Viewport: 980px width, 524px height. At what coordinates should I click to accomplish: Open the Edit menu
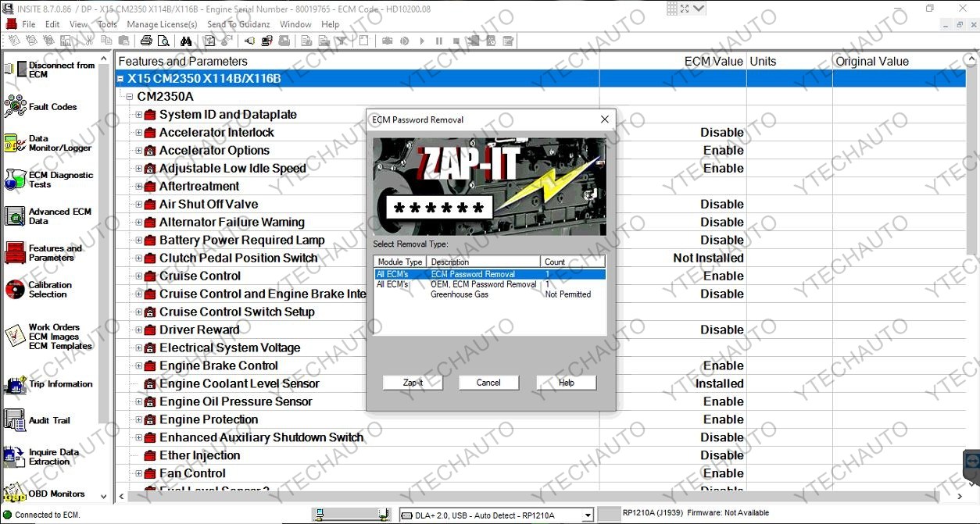[52, 24]
